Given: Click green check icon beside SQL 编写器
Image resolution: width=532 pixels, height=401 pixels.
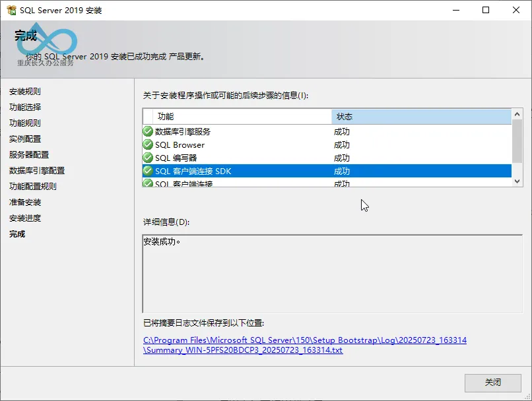Looking at the screenshot, I should point(148,158).
